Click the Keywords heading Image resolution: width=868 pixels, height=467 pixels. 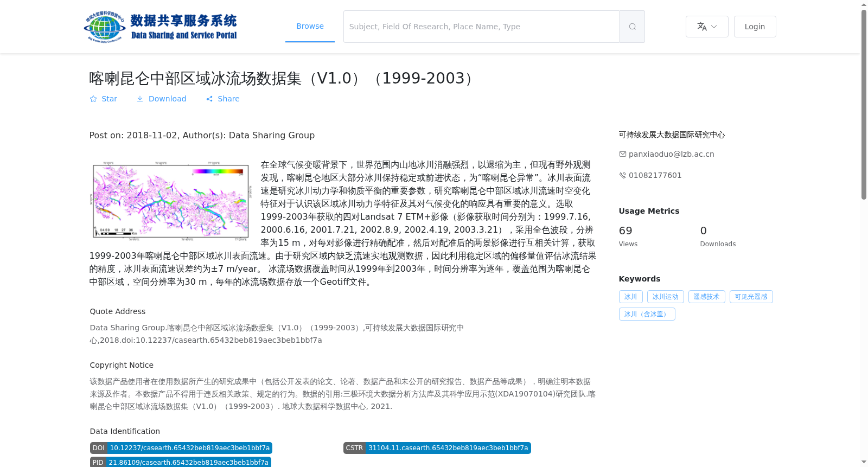(640, 279)
